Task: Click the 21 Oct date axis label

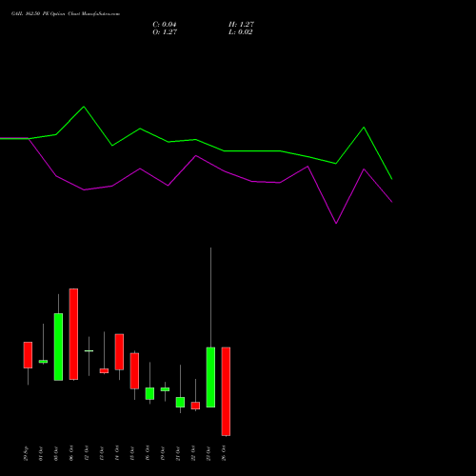Action: pos(178,454)
